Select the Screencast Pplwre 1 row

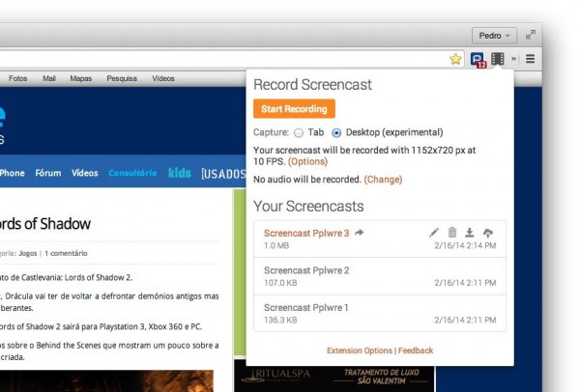point(380,313)
